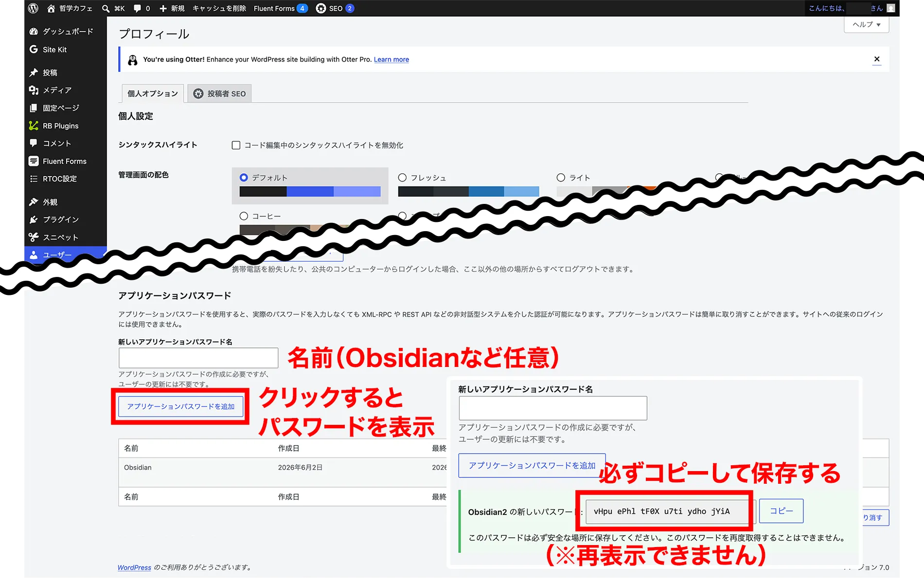Select フレッシュ color scheme radio

402,178
